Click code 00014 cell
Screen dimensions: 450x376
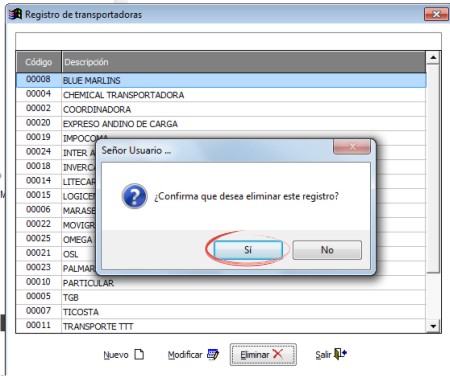[39, 181]
